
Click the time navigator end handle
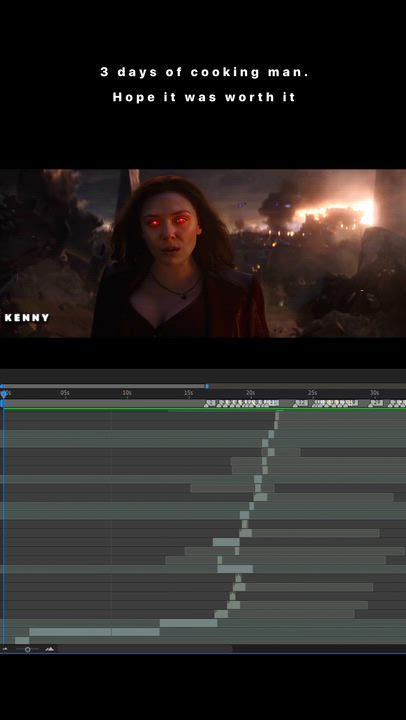click(207, 386)
